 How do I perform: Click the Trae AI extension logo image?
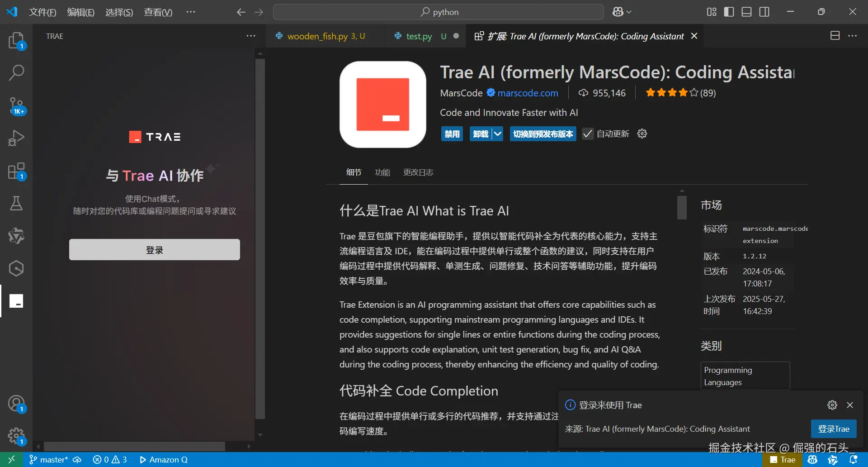click(383, 105)
